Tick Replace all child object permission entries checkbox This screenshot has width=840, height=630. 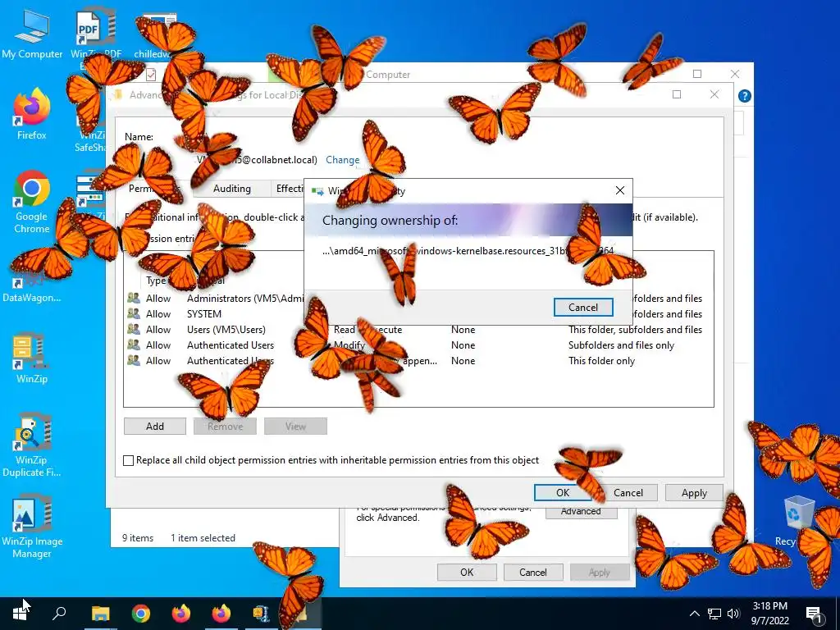click(x=129, y=460)
